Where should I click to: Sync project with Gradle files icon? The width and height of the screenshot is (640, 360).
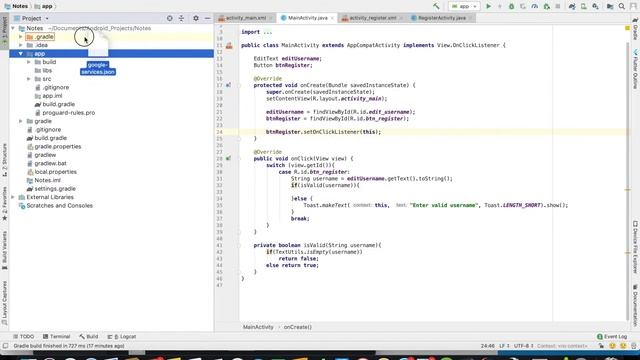coord(572,6)
